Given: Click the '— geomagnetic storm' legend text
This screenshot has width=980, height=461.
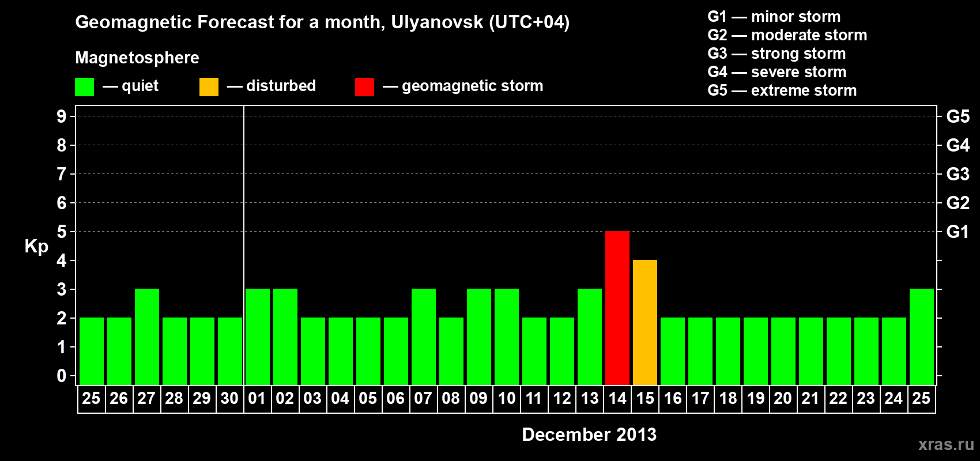Looking at the screenshot, I should 463,86.
